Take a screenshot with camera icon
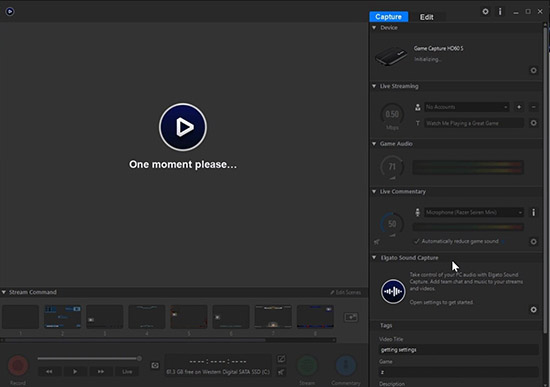 (x=155, y=366)
